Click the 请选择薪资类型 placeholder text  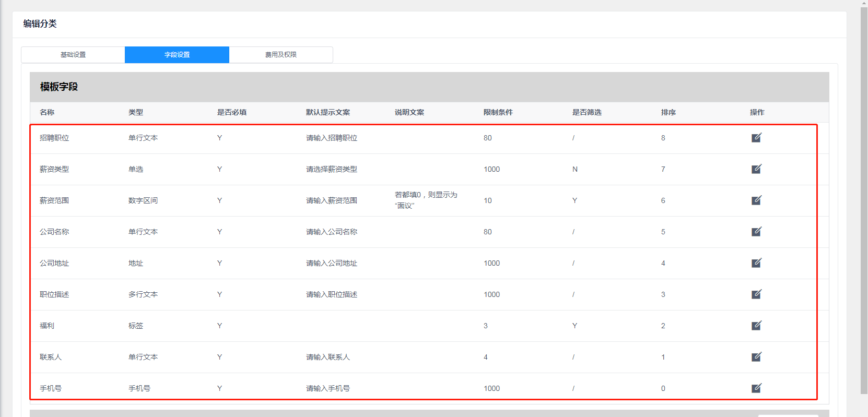332,169
